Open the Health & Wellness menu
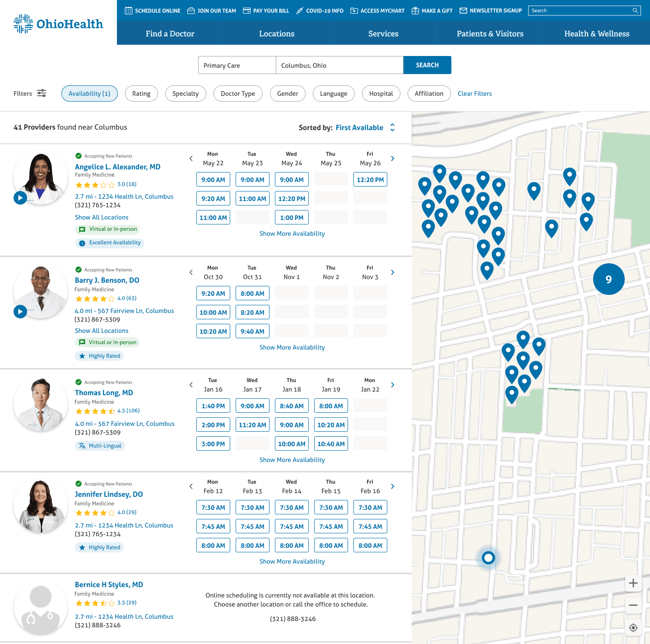Screen dimensions: 650x644 coord(597,33)
